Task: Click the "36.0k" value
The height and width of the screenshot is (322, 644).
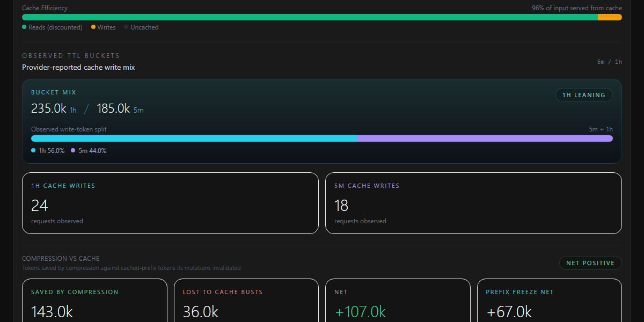Action: pos(201,312)
